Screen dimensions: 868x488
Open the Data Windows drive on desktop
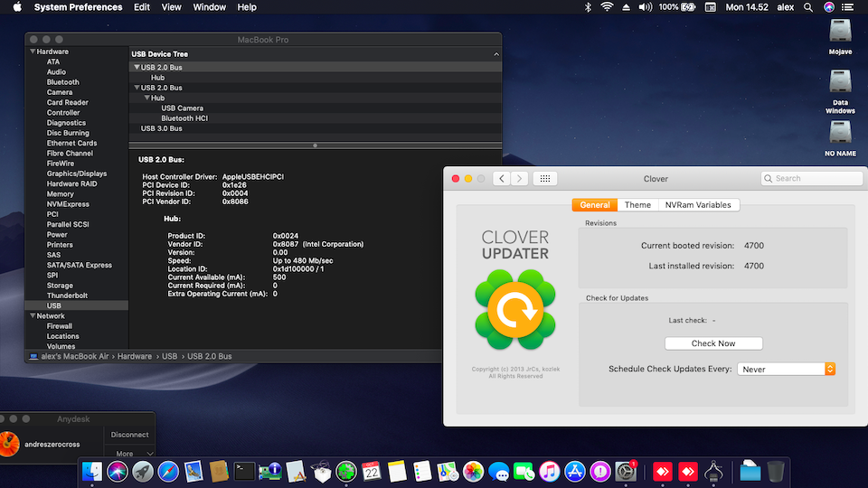click(840, 92)
